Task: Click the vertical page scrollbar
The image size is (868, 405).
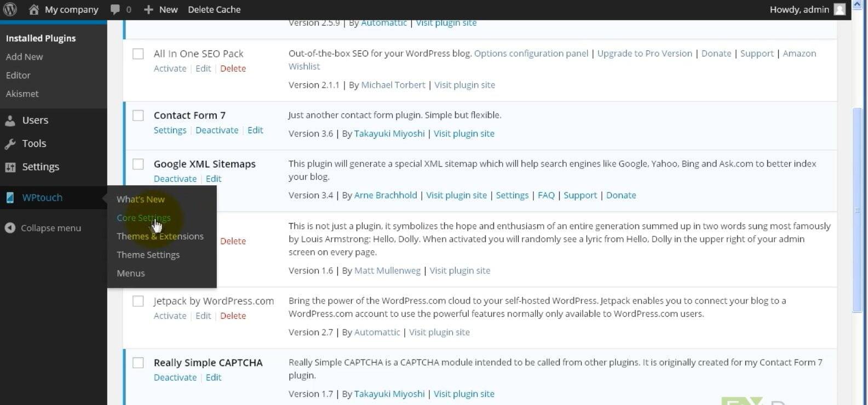Action: tap(857, 210)
